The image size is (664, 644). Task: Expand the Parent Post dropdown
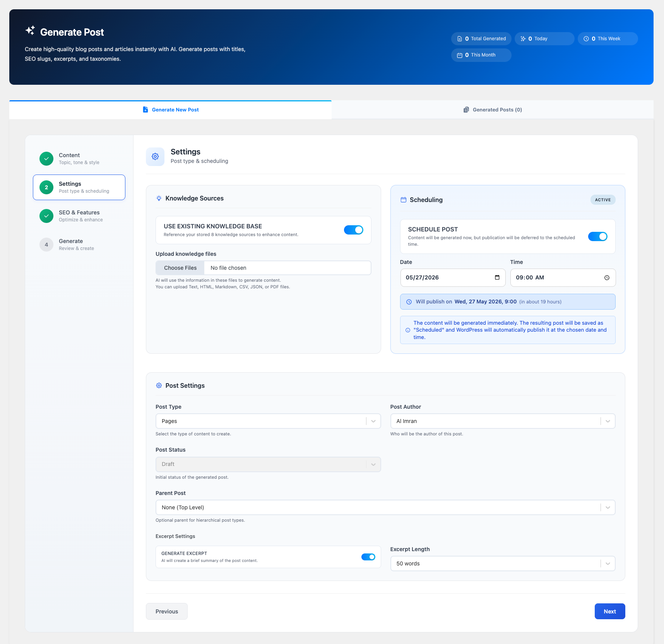[x=385, y=507]
